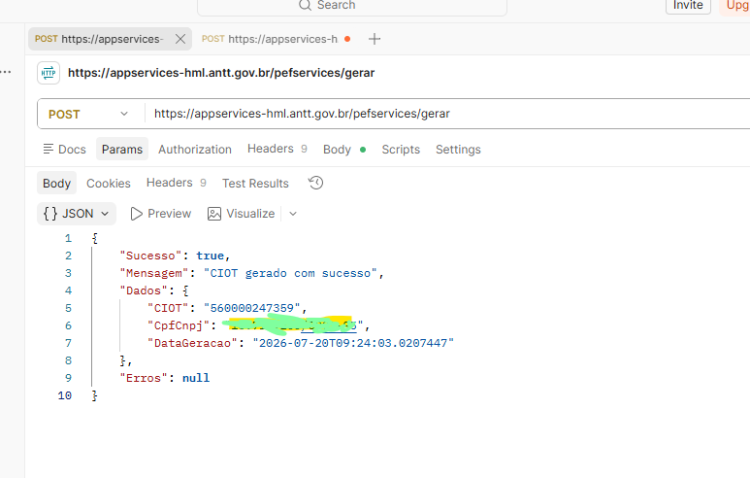Click line number 10 in the gutter
This screenshot has height=478, width=750.
point(65,396)
